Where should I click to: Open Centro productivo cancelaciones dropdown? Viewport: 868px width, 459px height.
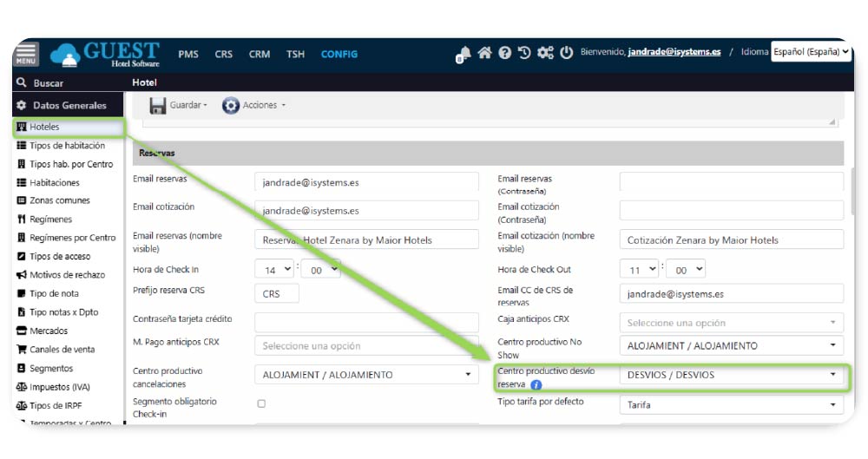pyautogui.click(x=366, y=376)
